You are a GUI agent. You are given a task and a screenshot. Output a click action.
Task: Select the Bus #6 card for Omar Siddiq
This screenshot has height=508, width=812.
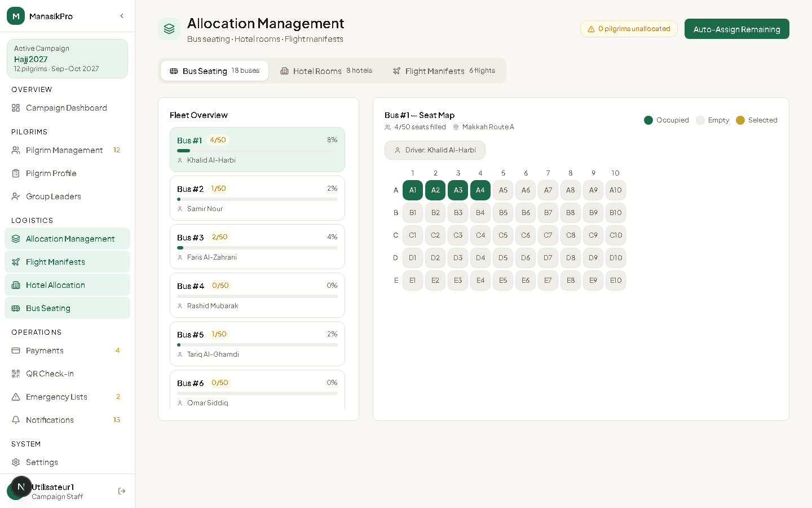tap(257, 389)
